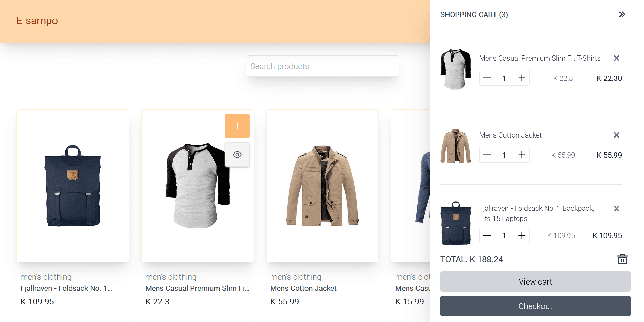Decrease quantity of Mens Cotton Jacket in cart

point(487,155)
